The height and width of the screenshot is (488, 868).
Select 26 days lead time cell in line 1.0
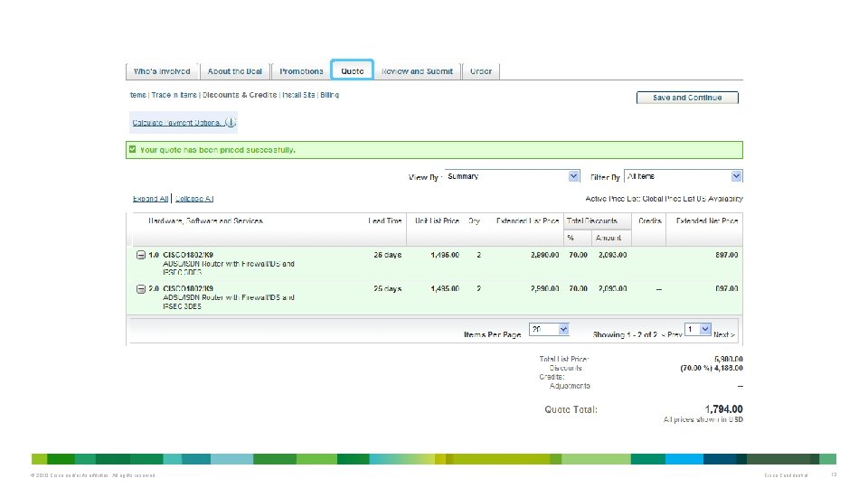[x=388, y=255]
